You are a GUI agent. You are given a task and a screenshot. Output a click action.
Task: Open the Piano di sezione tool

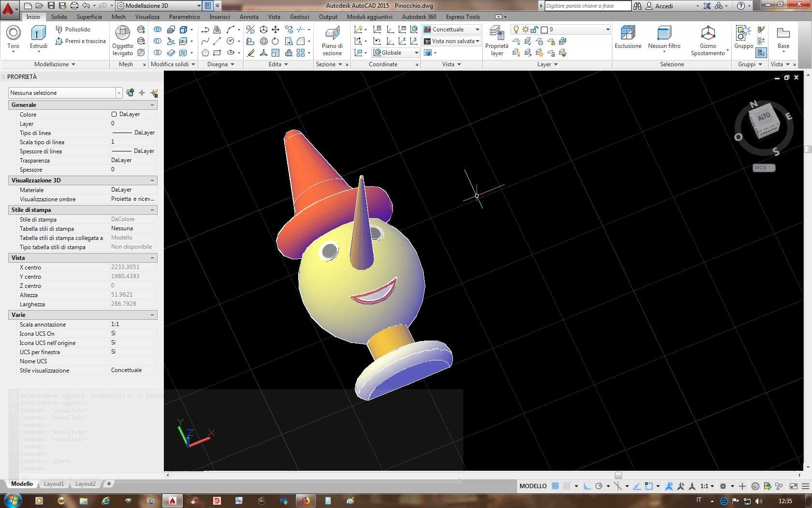click(332, 41)
